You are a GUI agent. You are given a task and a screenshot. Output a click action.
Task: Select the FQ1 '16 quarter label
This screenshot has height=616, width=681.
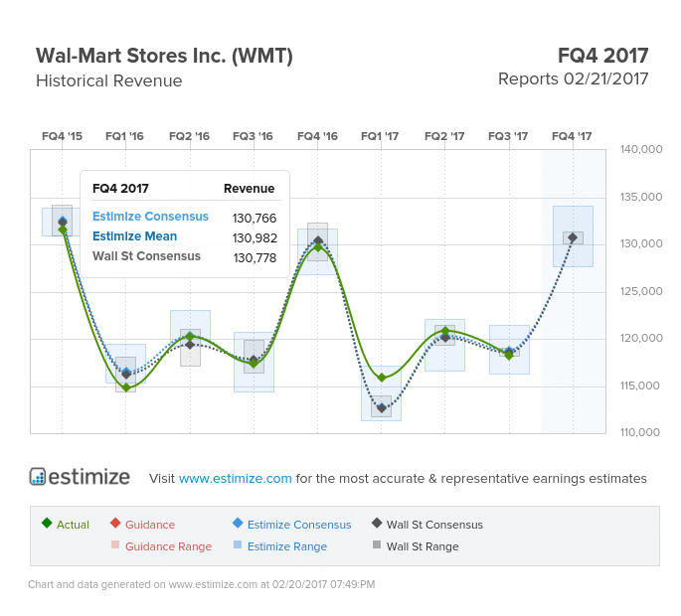pyautogui.click(x=124, y=136)
